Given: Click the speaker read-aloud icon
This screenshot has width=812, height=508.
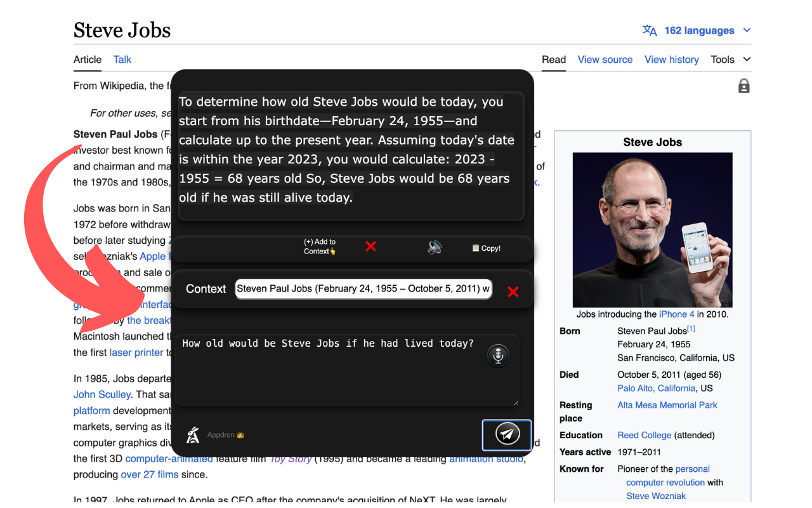Looking at the screenshot, I should 435,248.
